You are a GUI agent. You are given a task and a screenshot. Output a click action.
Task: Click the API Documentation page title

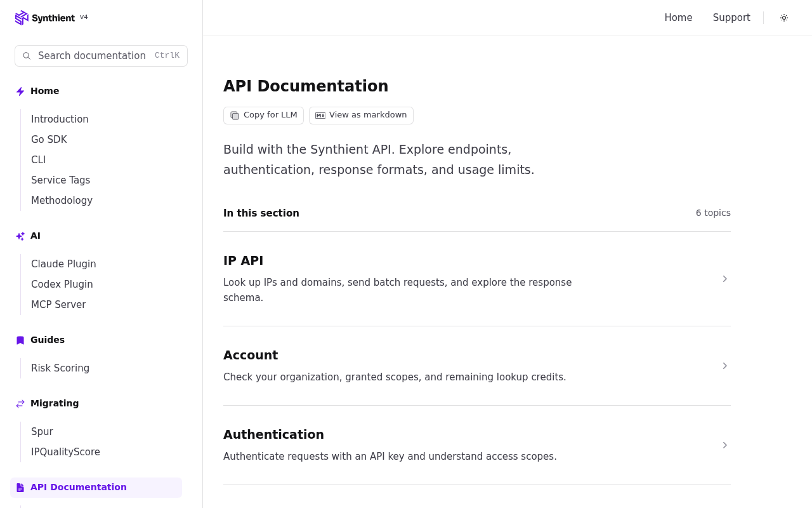coord(306,86)
